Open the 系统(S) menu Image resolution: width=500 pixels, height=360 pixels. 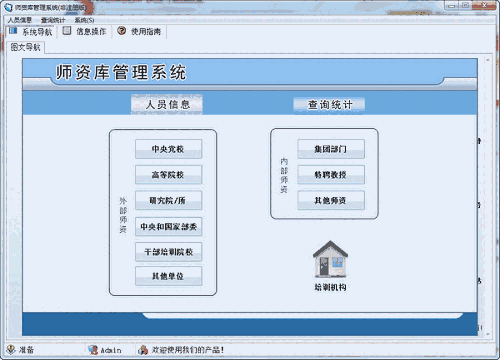pos(84,20)
